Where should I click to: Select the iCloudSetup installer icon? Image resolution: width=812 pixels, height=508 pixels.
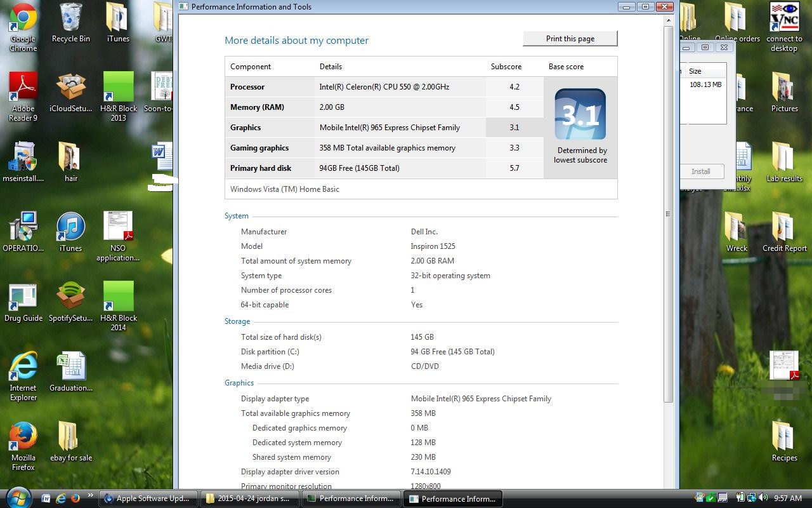[x=70, y=93]
